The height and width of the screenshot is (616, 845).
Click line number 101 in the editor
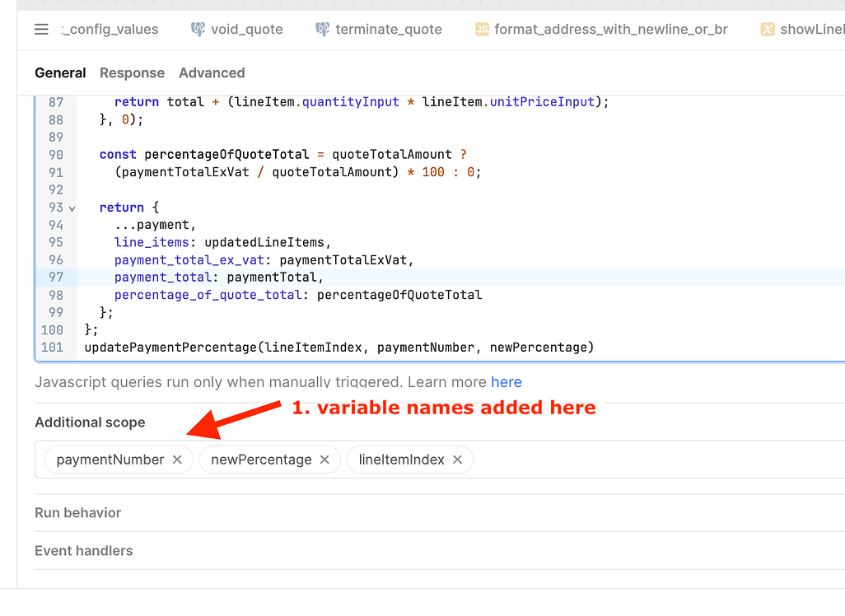click(53, 347)
